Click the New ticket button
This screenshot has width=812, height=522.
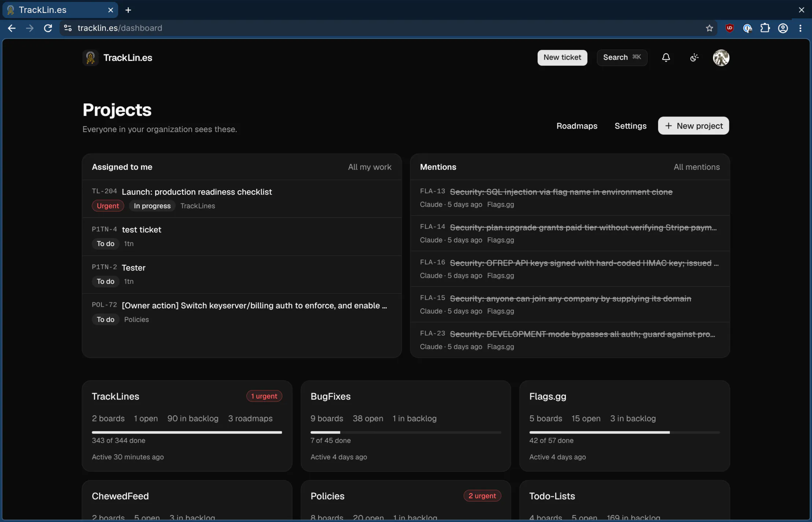(x=562, y=58)
